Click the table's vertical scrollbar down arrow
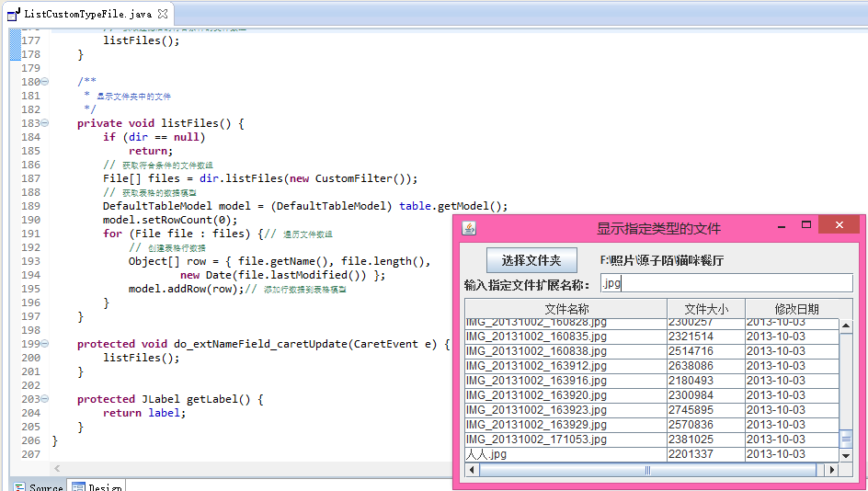Image resolution: width=868 pixels, height=491 pixels. point(846,455)
